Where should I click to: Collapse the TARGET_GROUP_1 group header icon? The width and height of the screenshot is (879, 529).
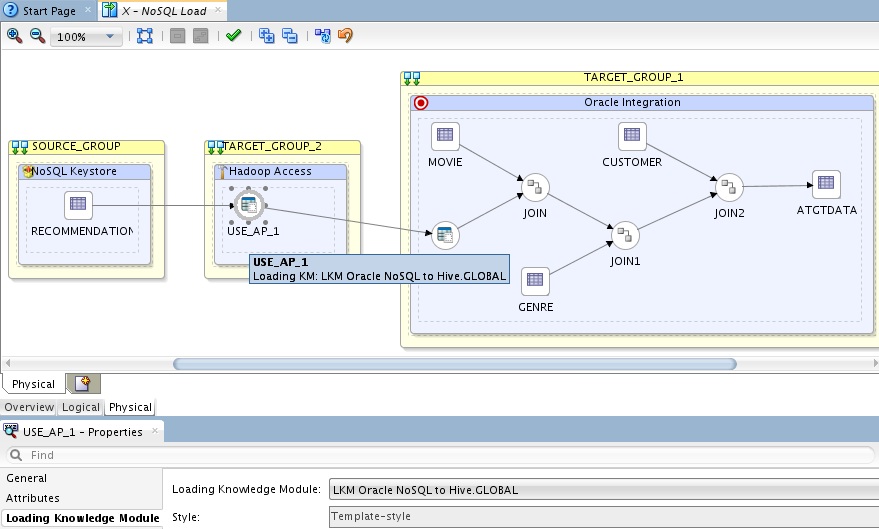(412, 78)
